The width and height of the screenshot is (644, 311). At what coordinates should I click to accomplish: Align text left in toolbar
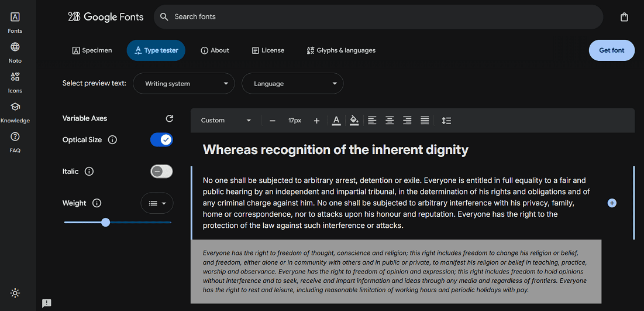(372, 121)
